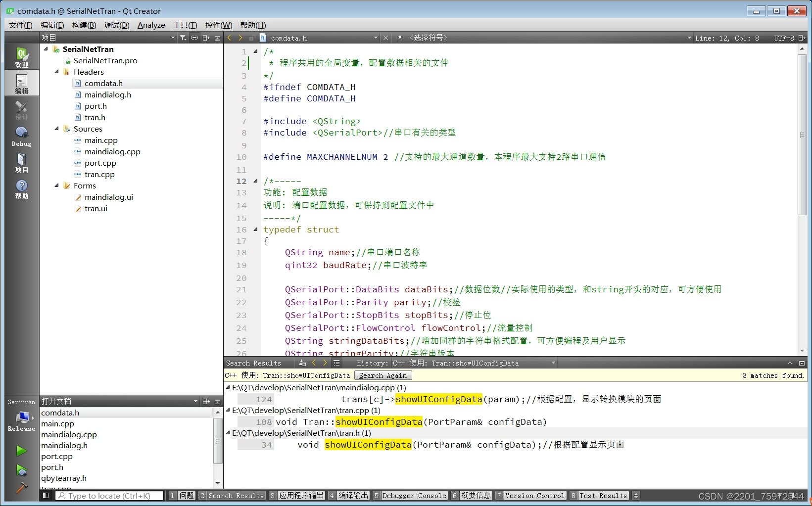Open the 文件 (File) menu
Image resolution: width=812 pixels, height=506 pixels.
21,25
